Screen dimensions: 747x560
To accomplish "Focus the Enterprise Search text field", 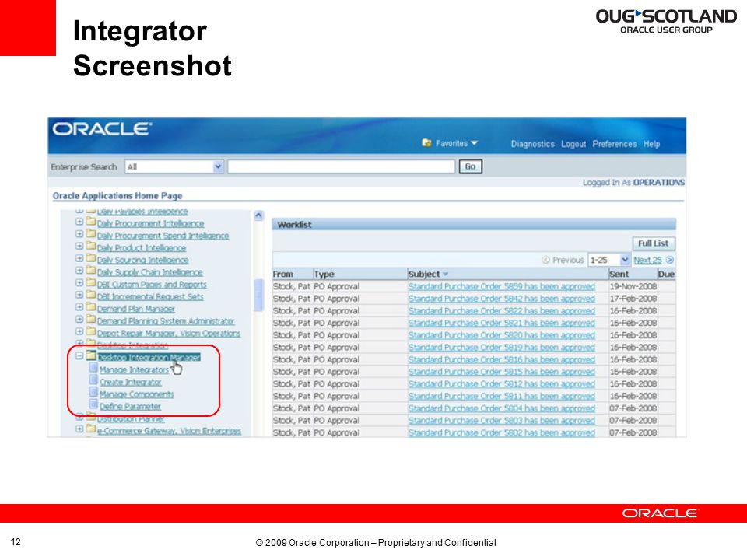I will pyautogui.click(x=341, y=166).
